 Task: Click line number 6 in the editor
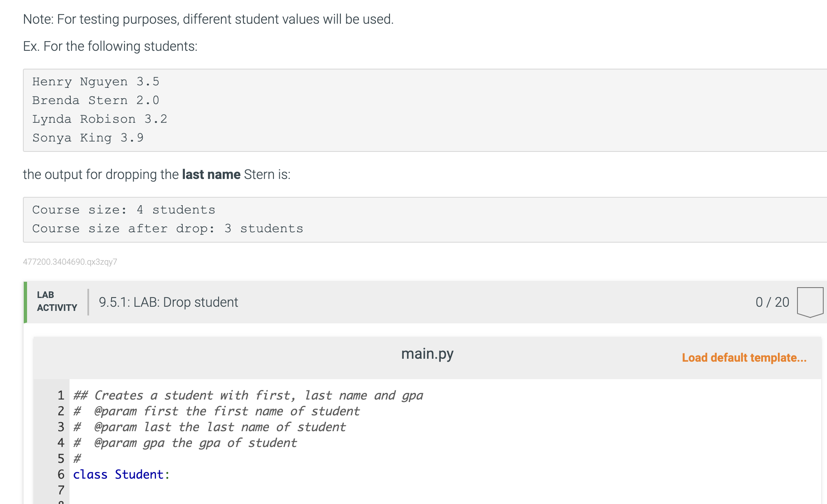[x=61, y=474]
